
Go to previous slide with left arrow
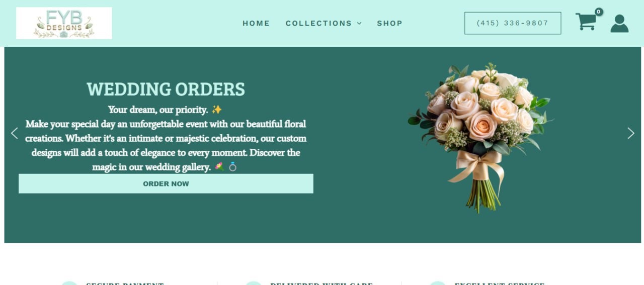(x=15, y=133)
